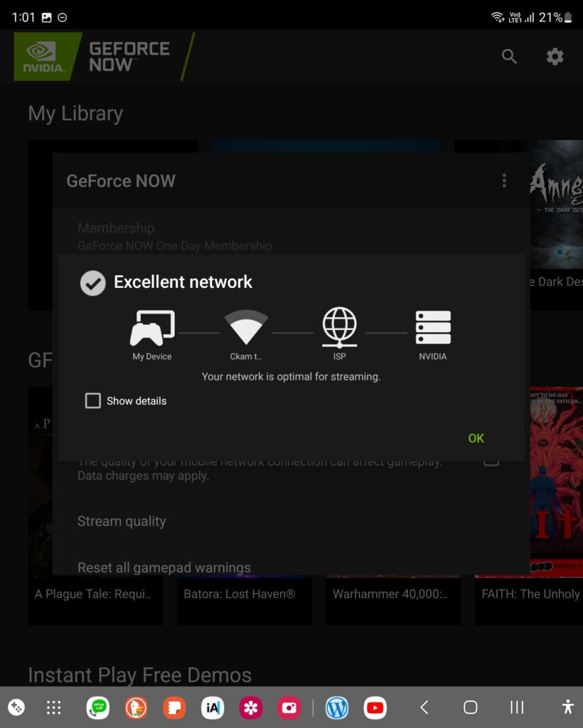Click the "Your network is optimal for streaming." text

click(291, 377)
